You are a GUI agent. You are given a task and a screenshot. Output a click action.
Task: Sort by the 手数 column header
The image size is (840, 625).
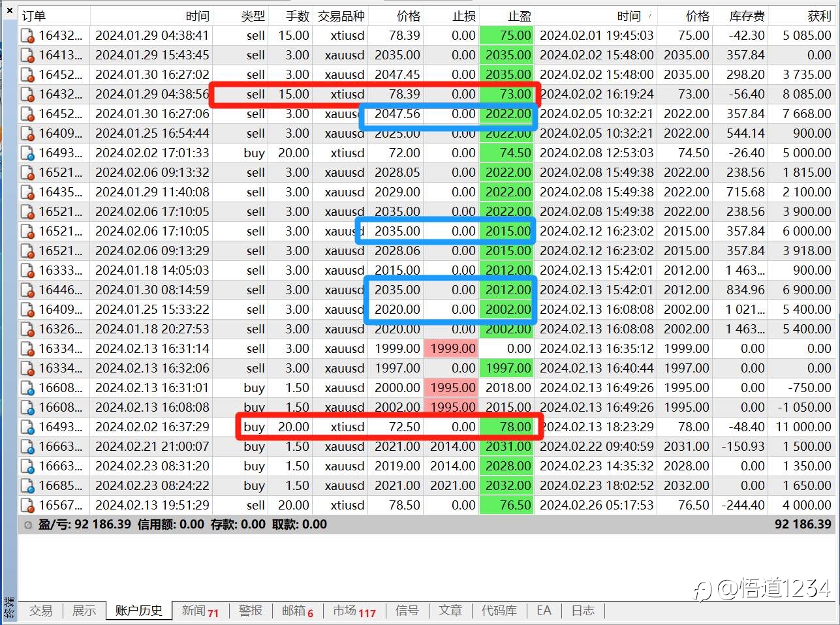[290, 16]
